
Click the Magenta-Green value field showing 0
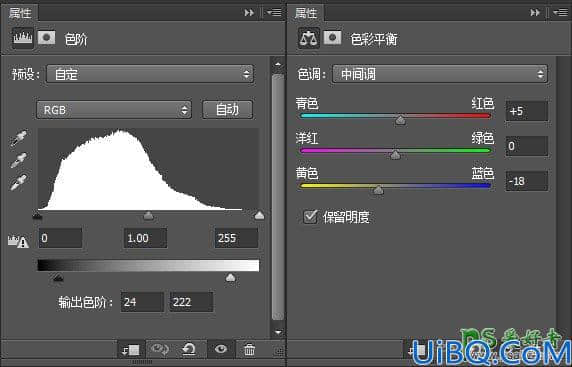pos(527,146)
